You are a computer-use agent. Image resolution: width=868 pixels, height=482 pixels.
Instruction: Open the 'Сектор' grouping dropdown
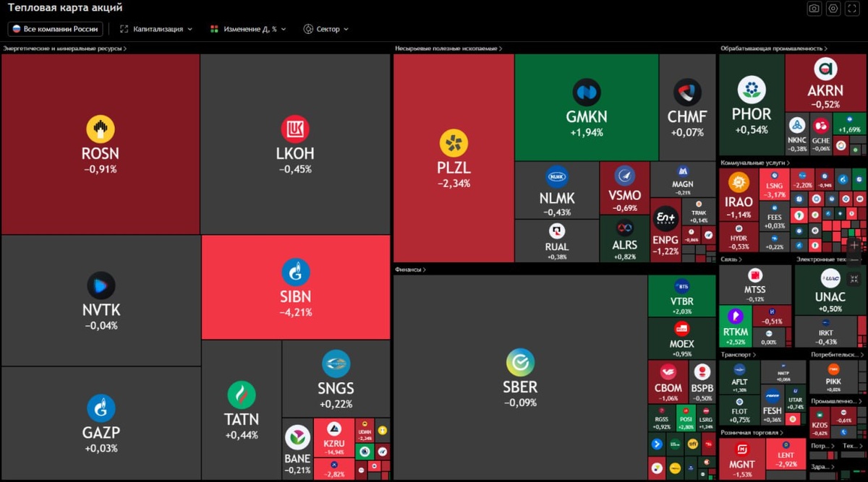click(x=326, y=29)
